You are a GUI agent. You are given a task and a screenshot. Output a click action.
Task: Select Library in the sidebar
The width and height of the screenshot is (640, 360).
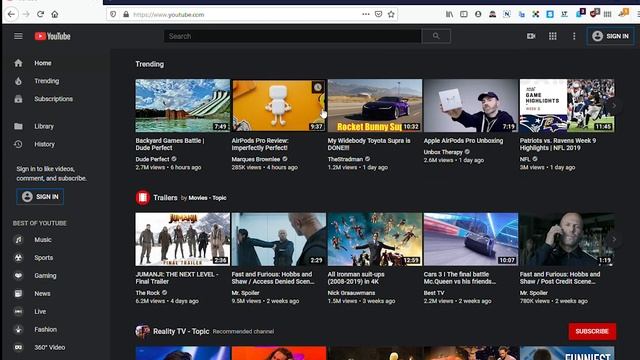44,127
